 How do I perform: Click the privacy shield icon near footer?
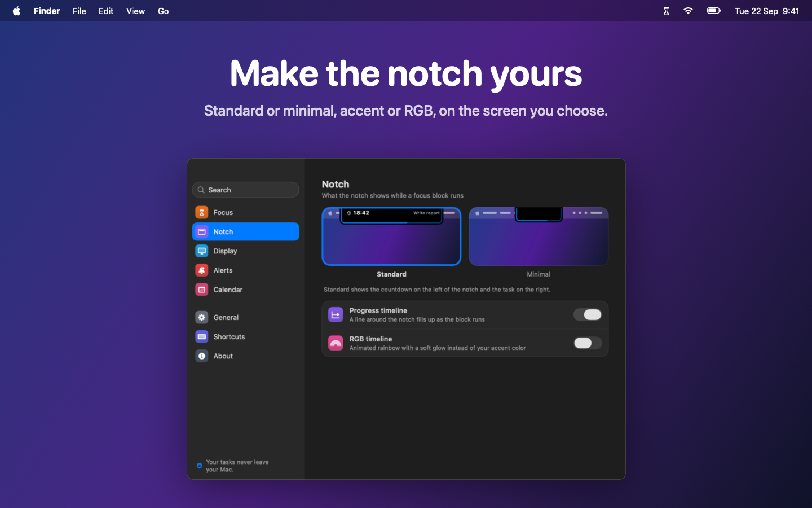[199, 466]
